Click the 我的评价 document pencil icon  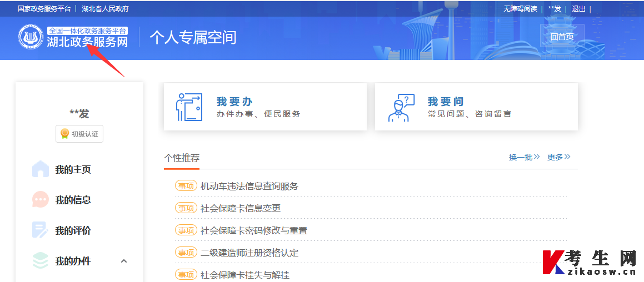coord(40,230)
